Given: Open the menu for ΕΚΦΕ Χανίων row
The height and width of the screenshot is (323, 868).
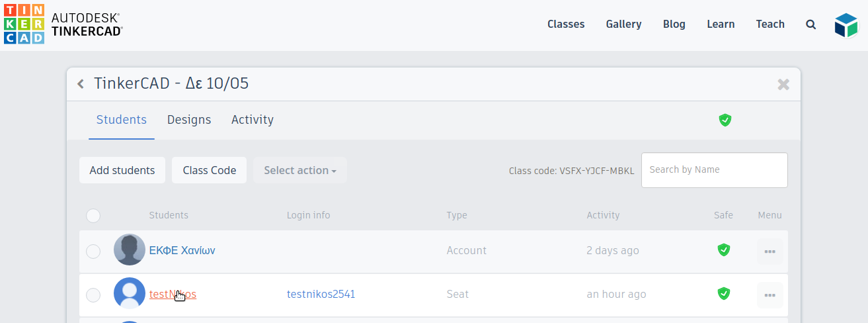Looking at the screenshot, I should point(769,252).
